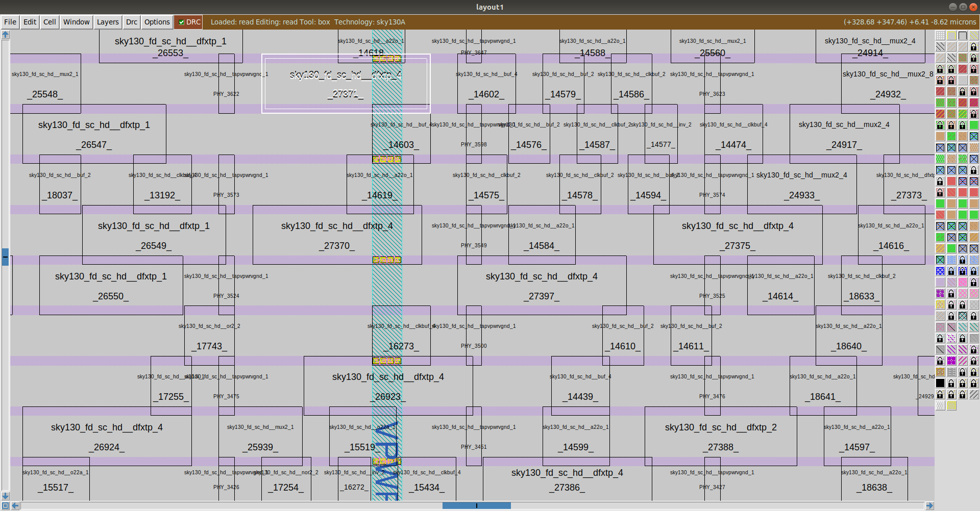Select the bright blue triangle-patterned layer swatch

940,271
